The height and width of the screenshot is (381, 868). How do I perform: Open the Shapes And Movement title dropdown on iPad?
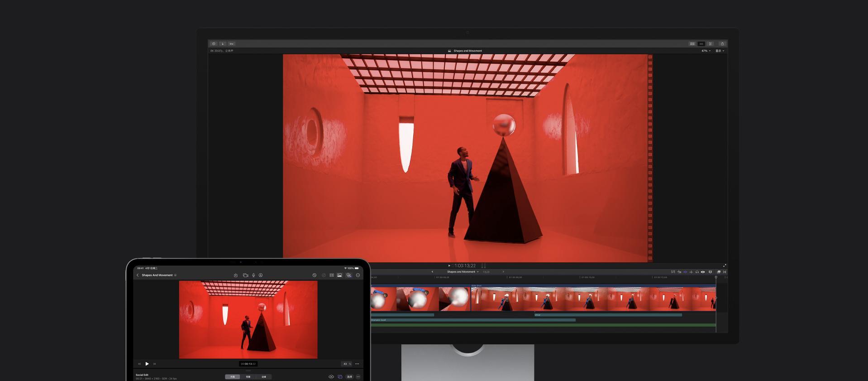pos(159,275)
